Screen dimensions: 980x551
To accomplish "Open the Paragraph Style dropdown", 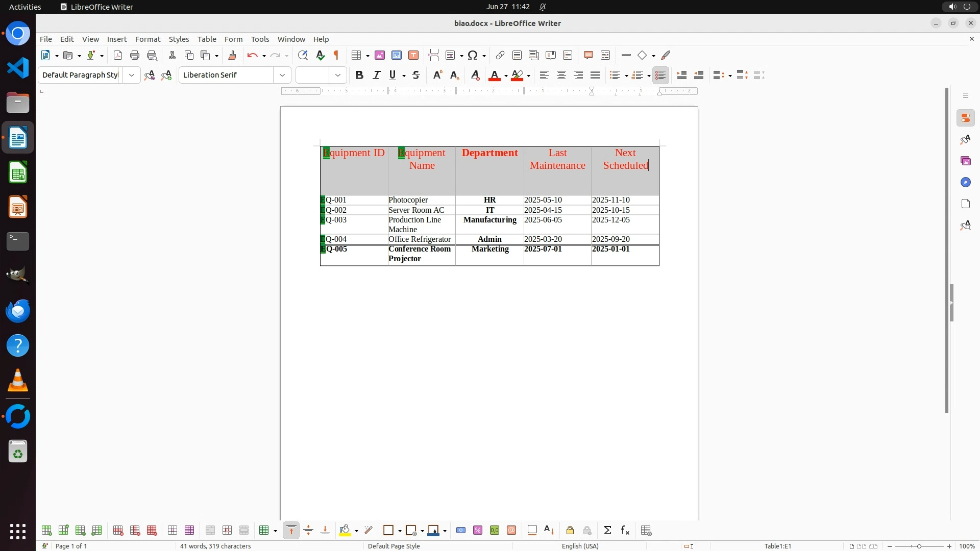I will [x=132, y=76].
